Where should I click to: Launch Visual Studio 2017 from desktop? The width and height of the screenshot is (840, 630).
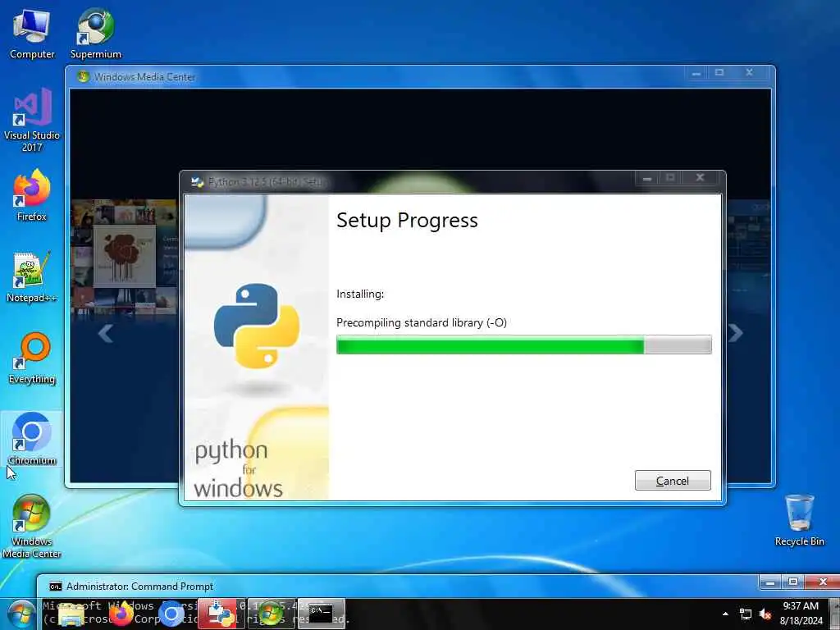click(32, 120)
